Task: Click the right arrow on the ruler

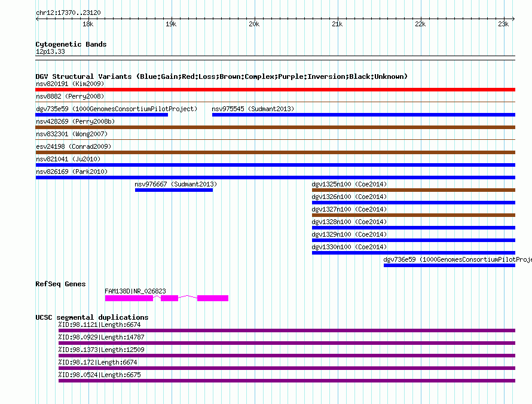Action: tap(513, 19)
